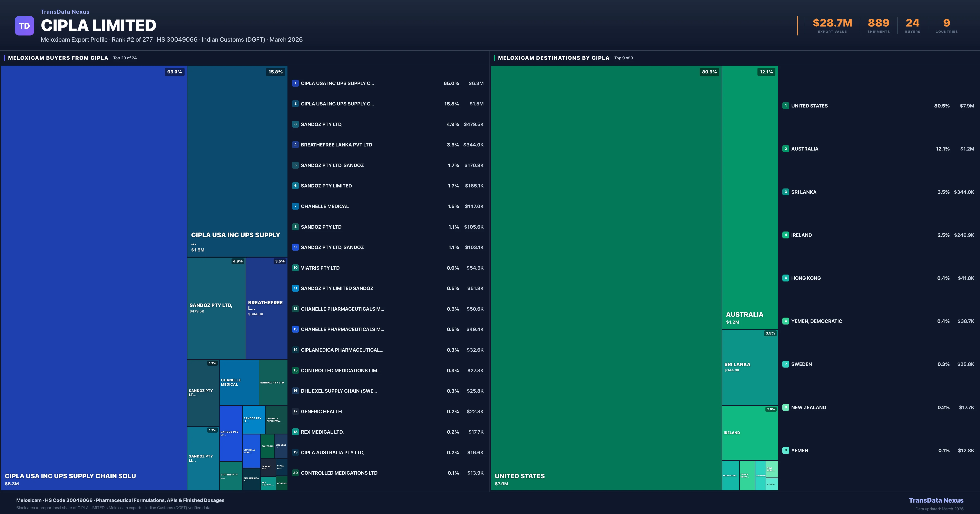Click rank 4 badge beside BREATHEFREE LANKA

295,145
